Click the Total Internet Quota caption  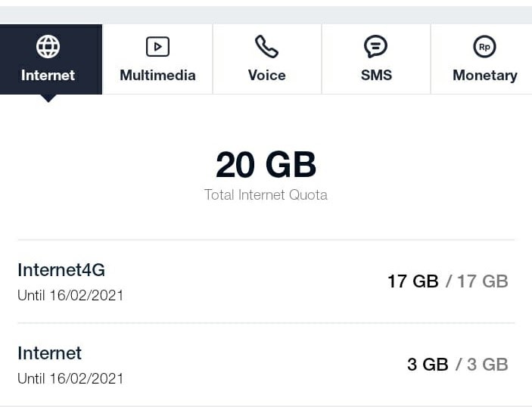(x=266, y=194)
